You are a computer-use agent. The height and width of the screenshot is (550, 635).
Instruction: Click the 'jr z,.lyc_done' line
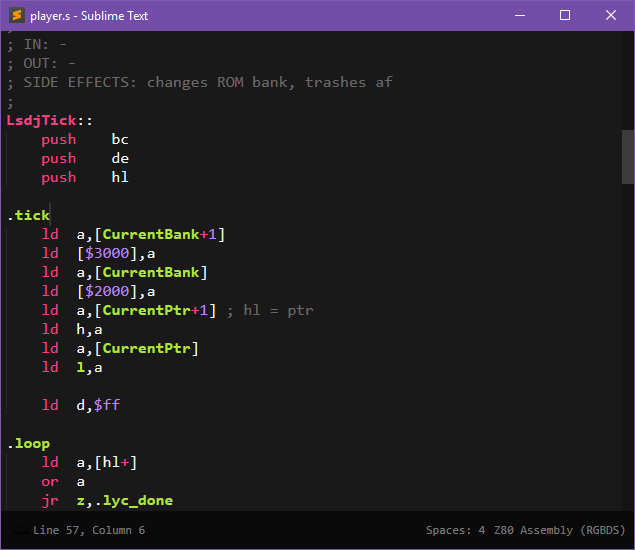107,501
